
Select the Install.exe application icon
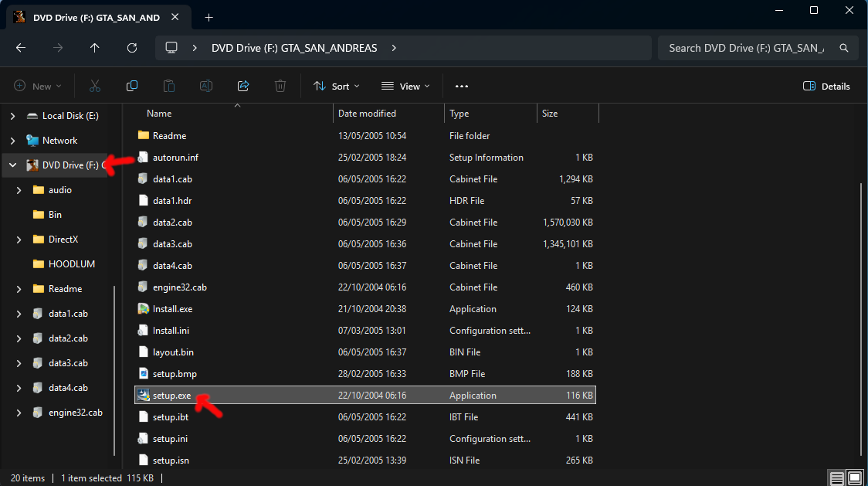pos(144,308)
